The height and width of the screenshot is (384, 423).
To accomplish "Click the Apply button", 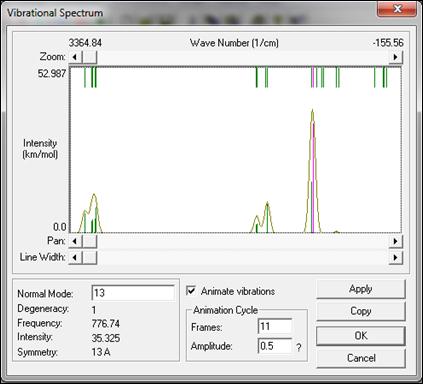I will click(361, 289).
